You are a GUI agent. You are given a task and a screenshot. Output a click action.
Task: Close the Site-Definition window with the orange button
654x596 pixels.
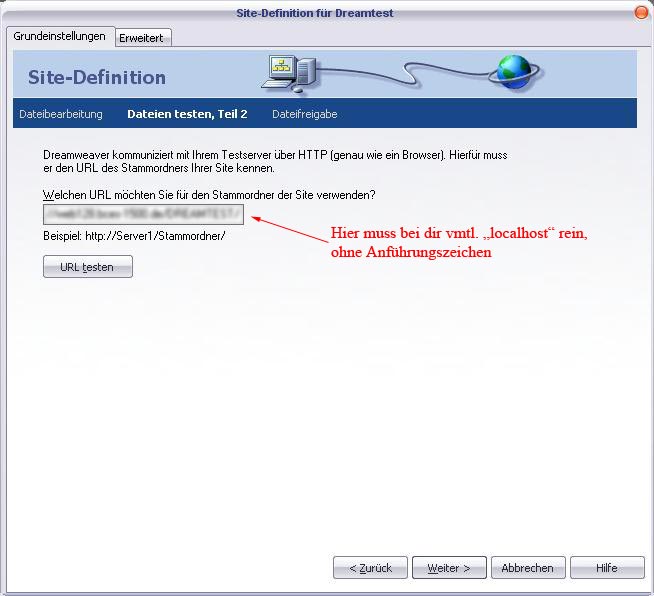641,13
